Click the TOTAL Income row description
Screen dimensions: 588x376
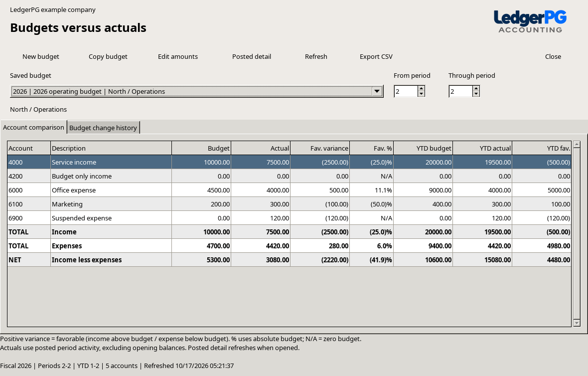coord(111,231)
